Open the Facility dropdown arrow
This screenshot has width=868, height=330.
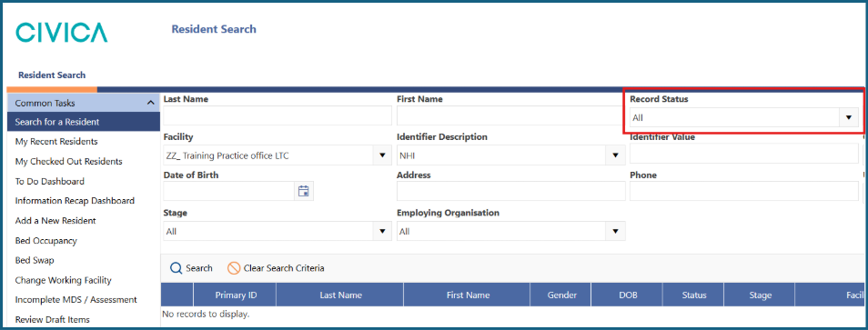pos(382,155)
